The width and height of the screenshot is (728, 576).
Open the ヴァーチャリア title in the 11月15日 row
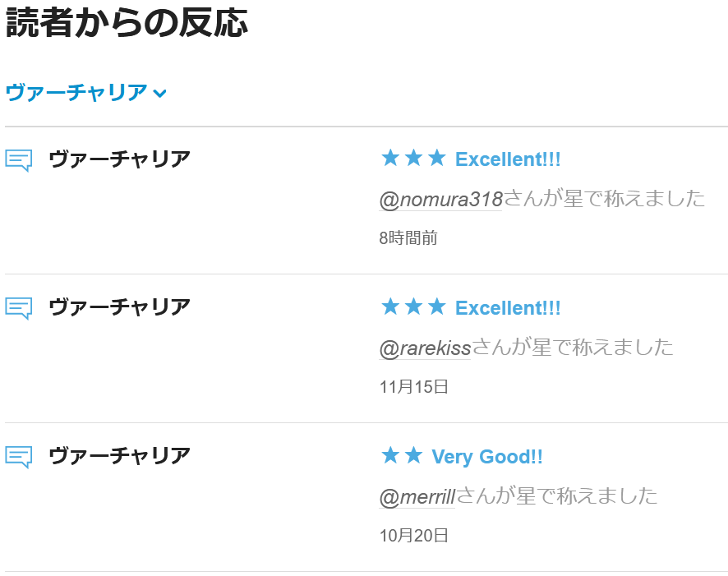click(x=120, y=307)
